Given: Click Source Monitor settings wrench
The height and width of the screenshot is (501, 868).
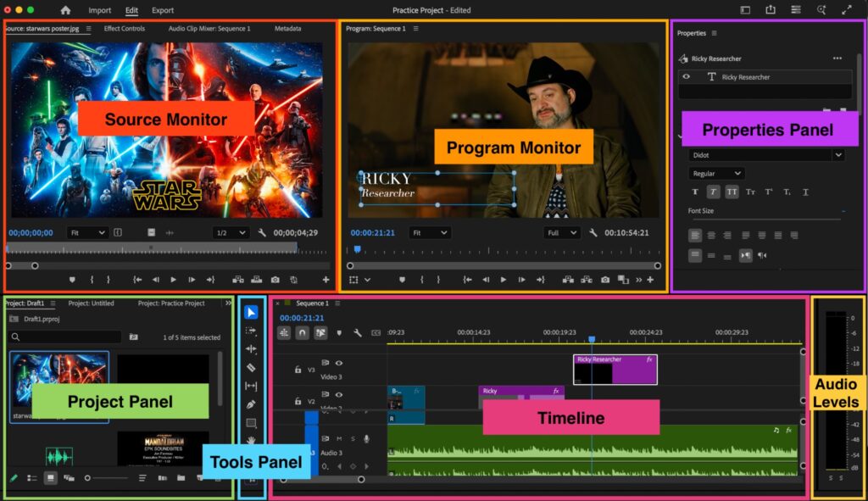Looking at the screenshot, I should coord(262,232).
